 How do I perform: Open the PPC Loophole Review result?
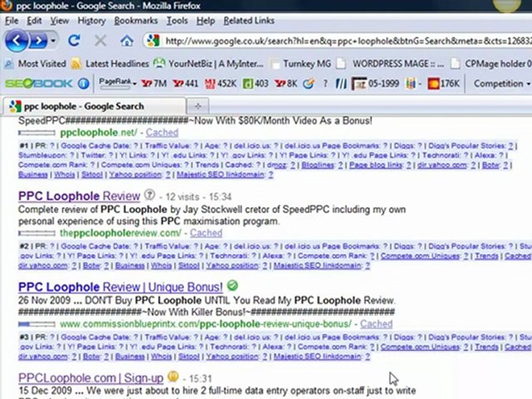coord(79,196)
